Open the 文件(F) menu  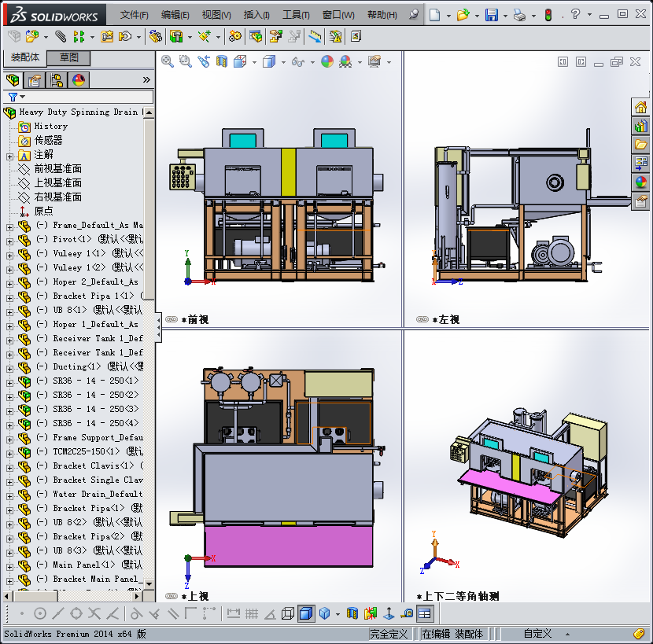point(134,15)
